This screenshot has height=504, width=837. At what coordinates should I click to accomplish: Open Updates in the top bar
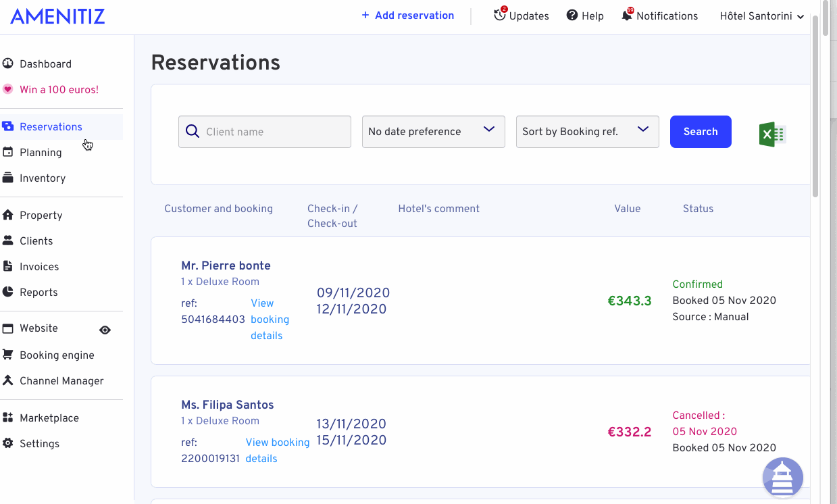point(529,16)
